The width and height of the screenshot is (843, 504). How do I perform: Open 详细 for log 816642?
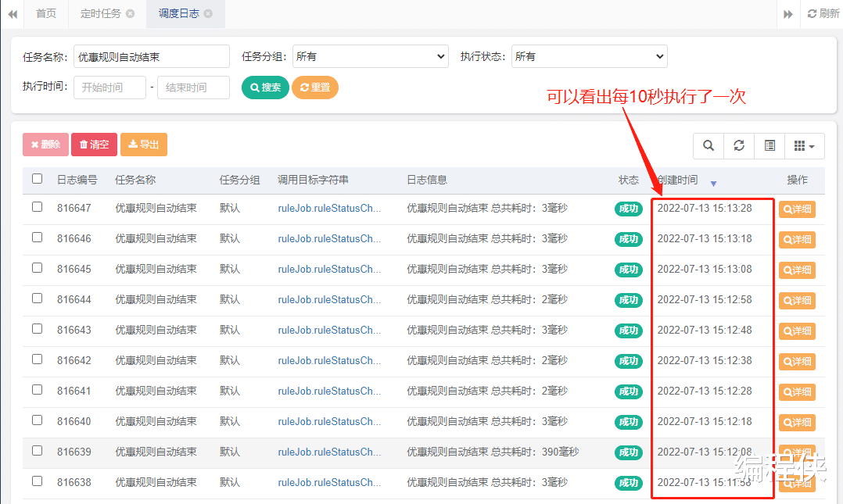[798, 361]
